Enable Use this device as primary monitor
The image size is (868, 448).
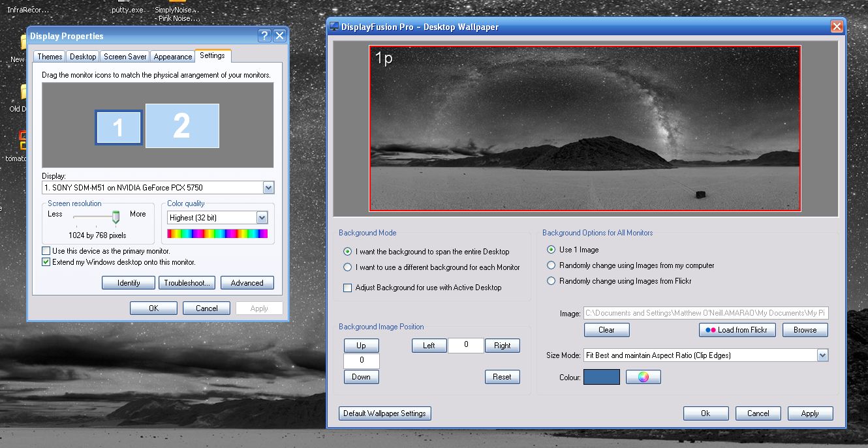tap(46, 251)
